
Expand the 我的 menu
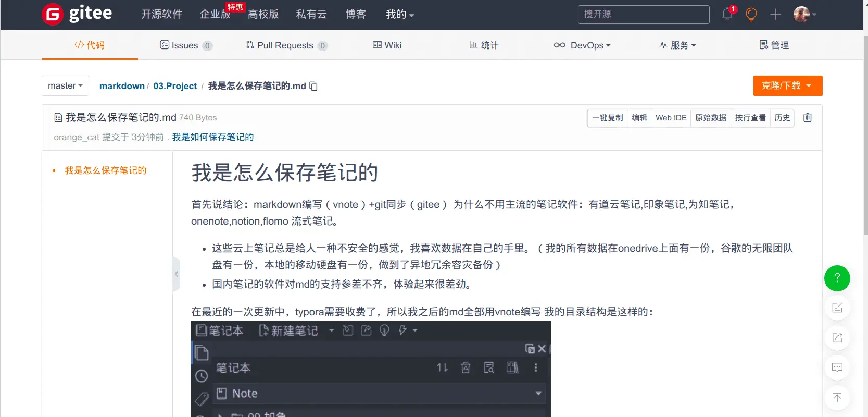point(400,14)
